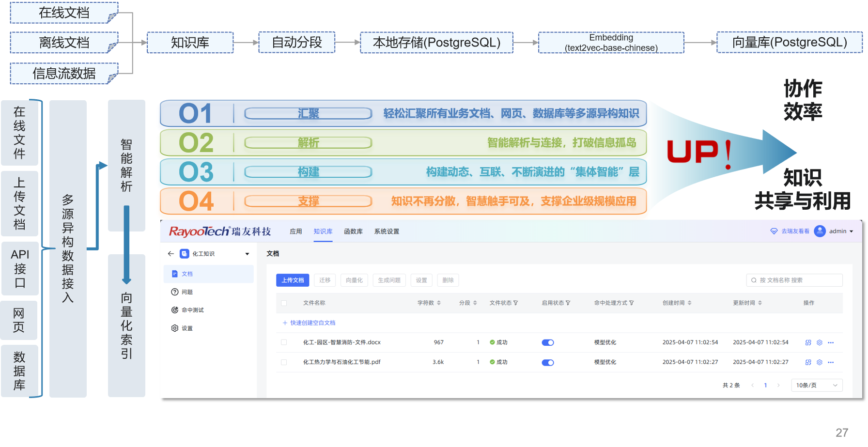The image size is (868, 447).
Task: Switch to the 函数库 tab
Action: point(353,231)
